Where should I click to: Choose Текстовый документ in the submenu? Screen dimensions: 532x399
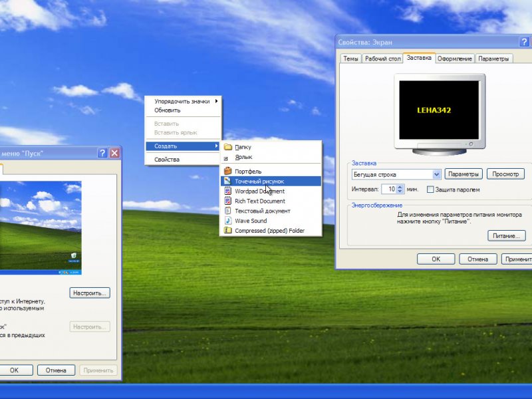tap(271, 211)
